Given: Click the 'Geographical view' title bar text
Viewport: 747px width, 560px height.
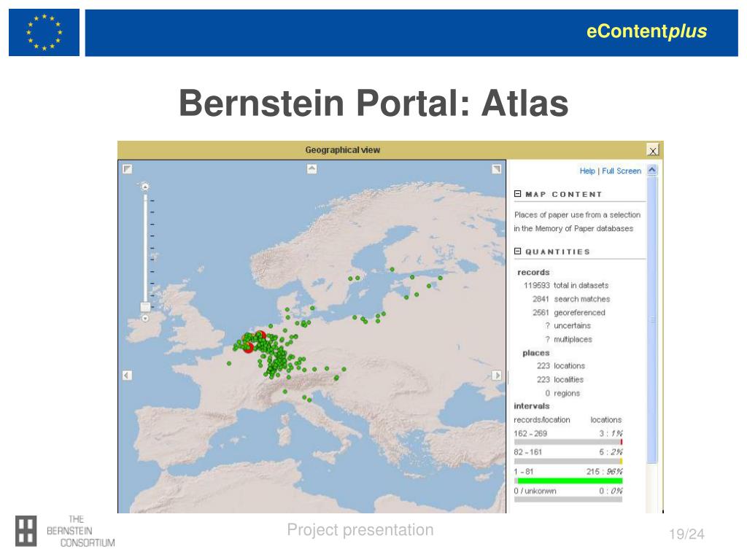Looking at the screenshot, I should coord(343,150).
